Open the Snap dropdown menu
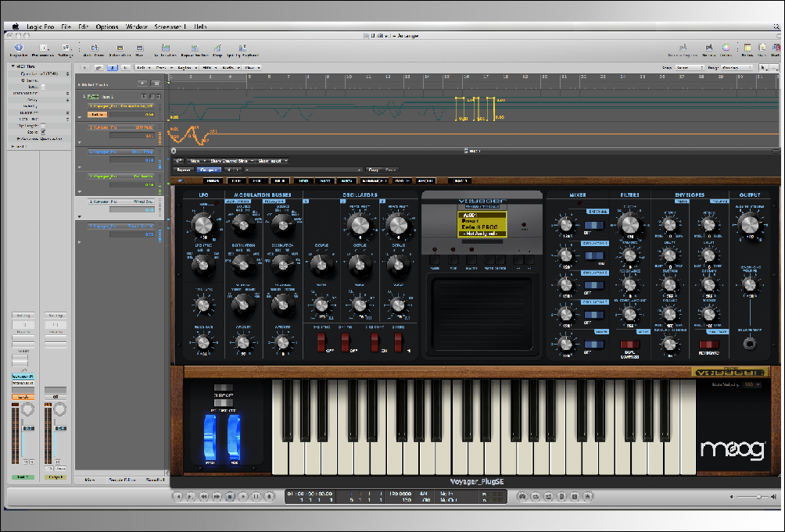Screen dimensions: 785x532 [688, 68]
